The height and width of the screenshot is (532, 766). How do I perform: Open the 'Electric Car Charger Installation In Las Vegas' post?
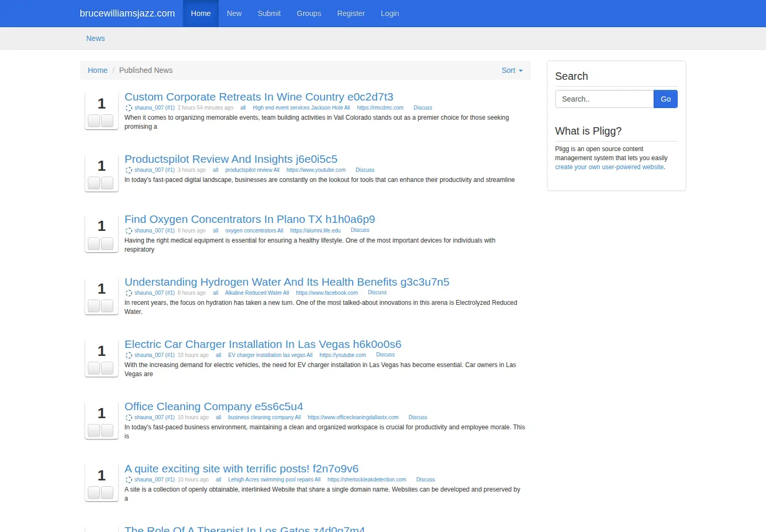[263, 344]
